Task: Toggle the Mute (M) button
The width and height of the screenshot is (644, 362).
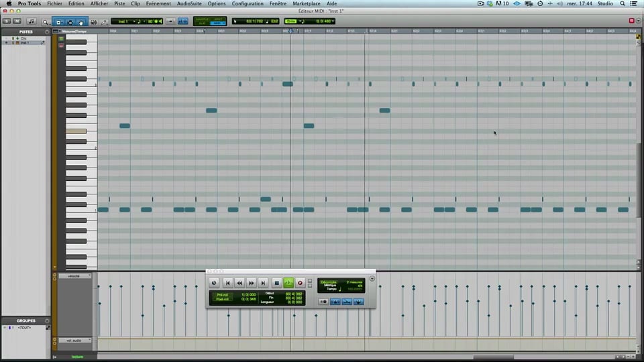Action: (17, 21)
